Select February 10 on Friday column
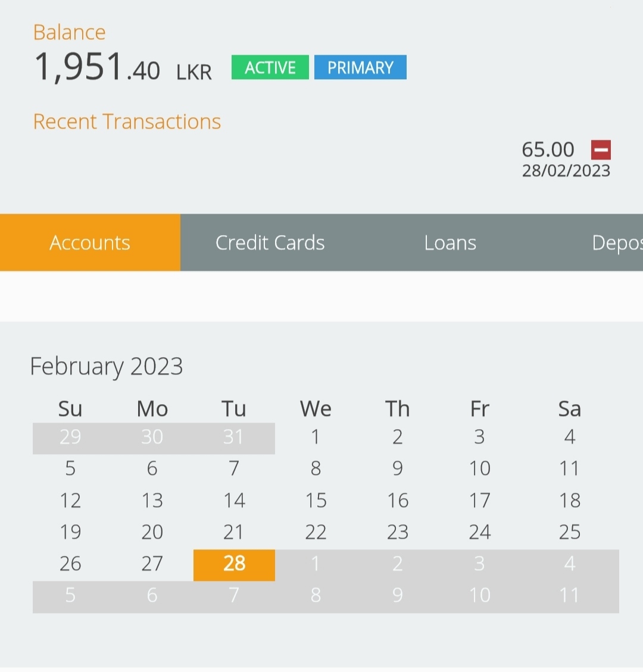Viewport: 643px width, 672px height. pyautogui.click(x=480, y=468)
